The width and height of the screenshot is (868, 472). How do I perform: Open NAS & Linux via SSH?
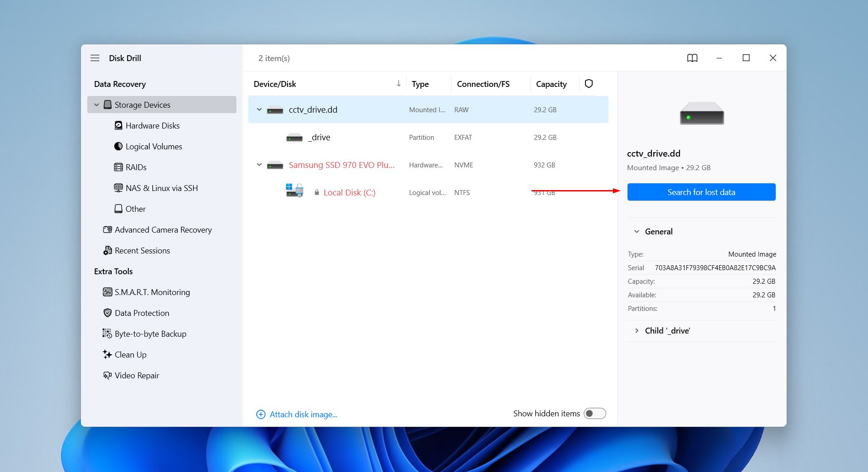[162, 188]
